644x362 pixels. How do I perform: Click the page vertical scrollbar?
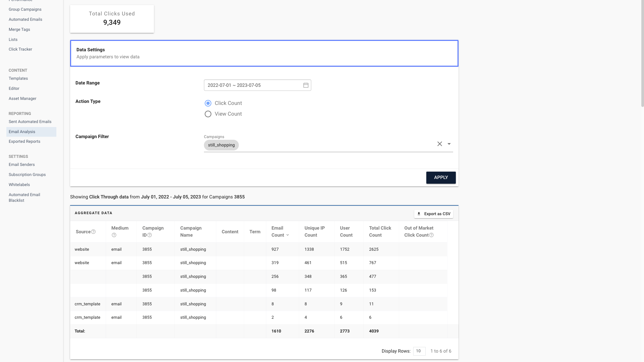point(642,54)
